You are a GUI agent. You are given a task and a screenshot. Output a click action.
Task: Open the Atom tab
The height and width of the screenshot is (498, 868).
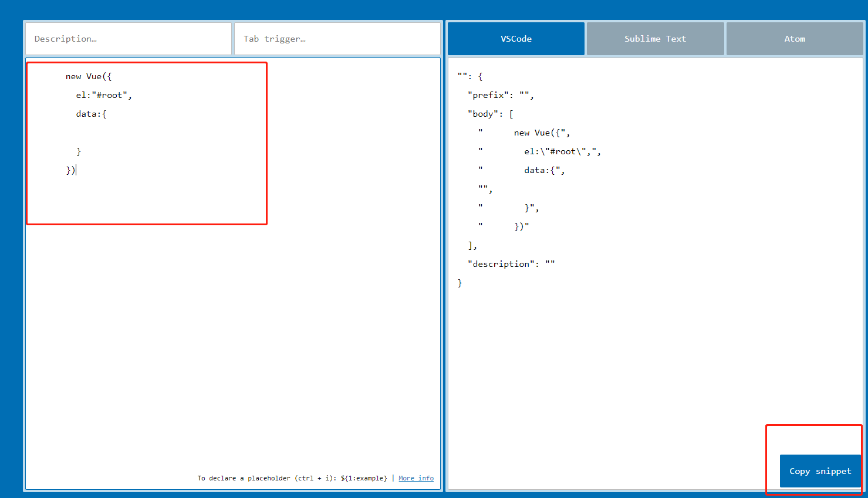[795, 39]
